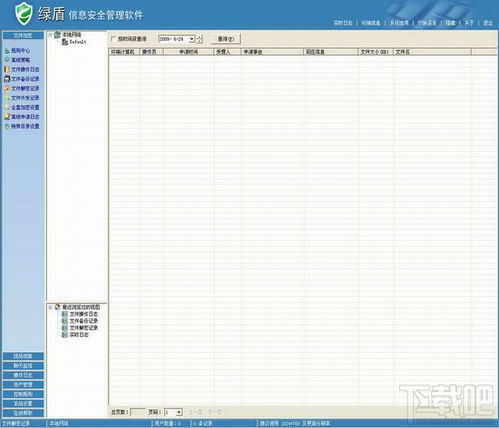Screen dimensions: 499x428
Task: Click 退出 in the top menu
Action: [x=488, y=23]
